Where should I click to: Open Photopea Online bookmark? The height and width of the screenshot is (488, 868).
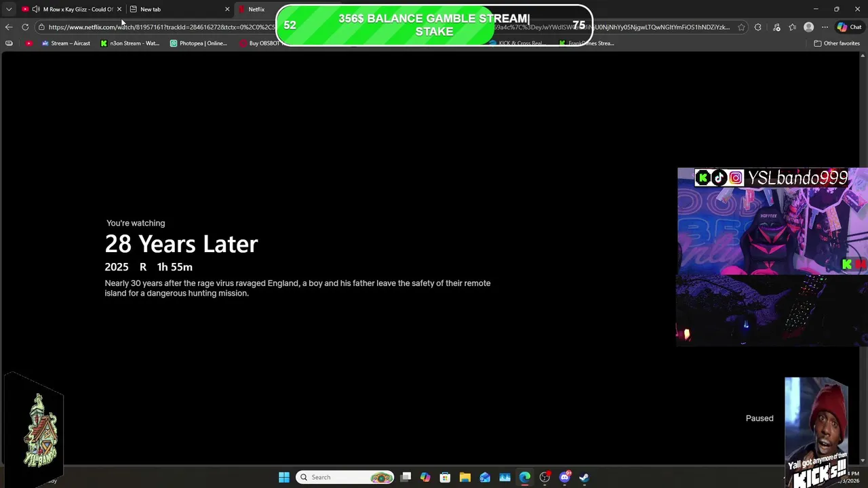point(199,43)
